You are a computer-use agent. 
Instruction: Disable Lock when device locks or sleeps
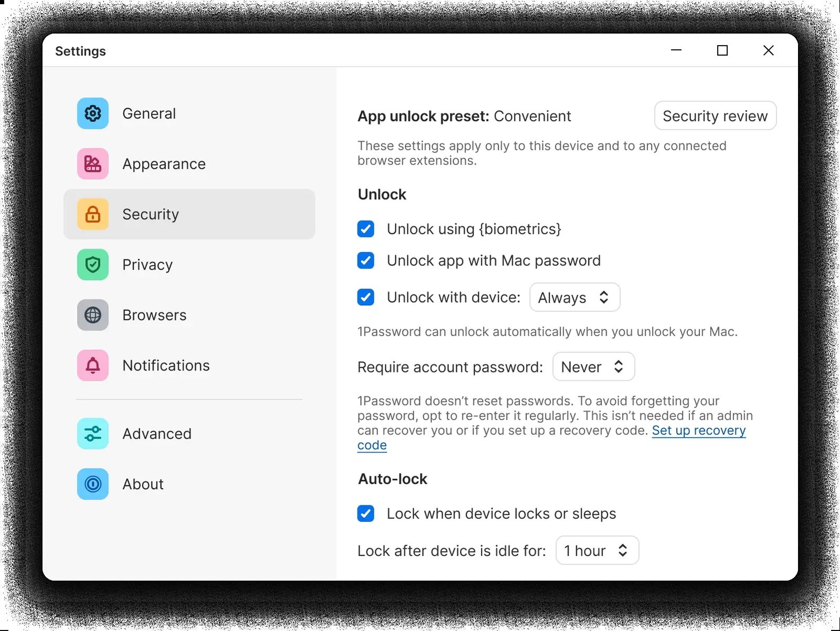pos(365,513)
